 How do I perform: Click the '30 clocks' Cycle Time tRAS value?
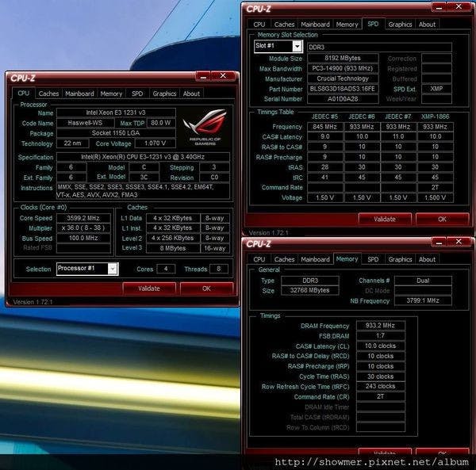[380, 376]
